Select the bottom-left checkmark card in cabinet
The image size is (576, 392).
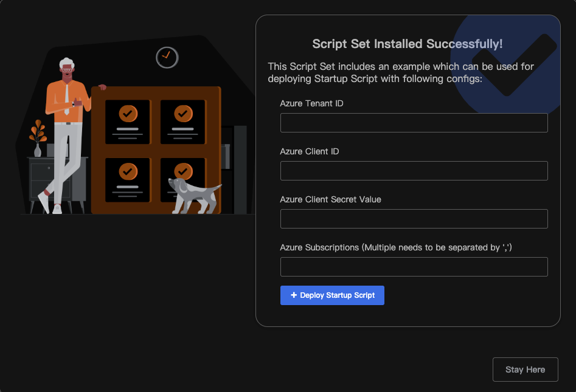(128, 180)
